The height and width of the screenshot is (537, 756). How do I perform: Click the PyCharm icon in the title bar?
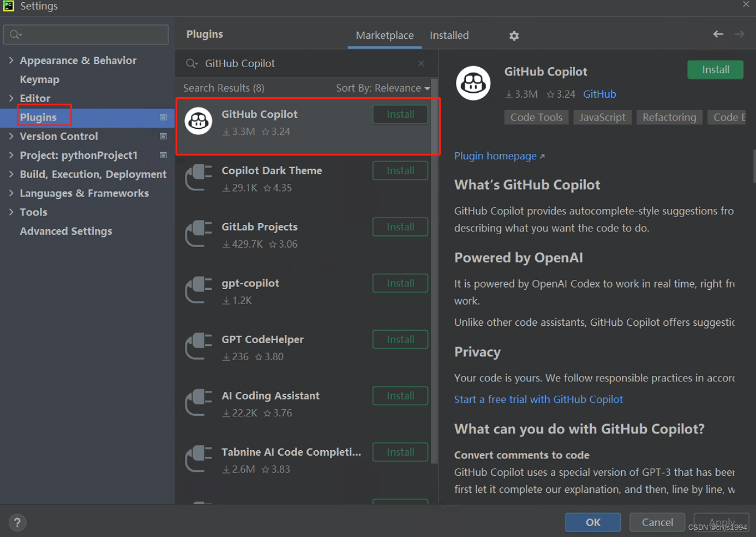click(x=9, y=6)
